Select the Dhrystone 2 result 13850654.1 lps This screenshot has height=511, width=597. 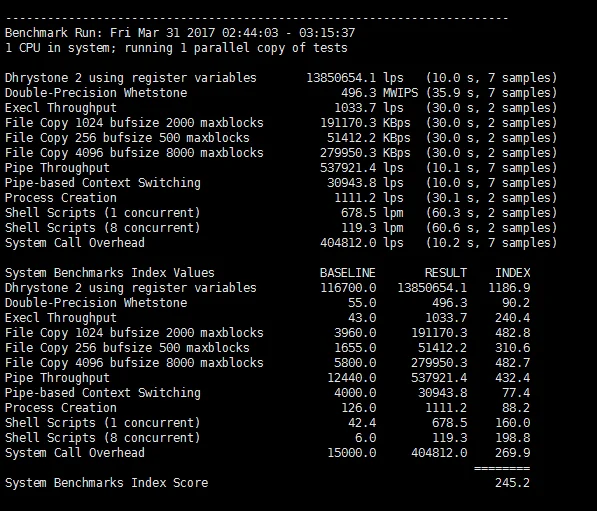(355, 78)
